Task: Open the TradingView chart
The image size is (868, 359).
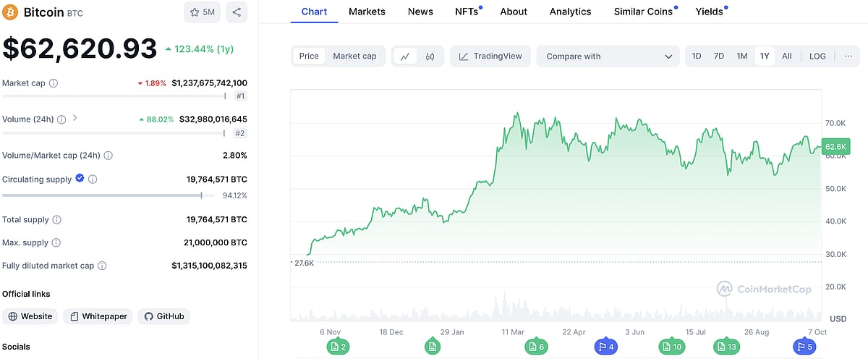Action: click(x=490, y=56)
